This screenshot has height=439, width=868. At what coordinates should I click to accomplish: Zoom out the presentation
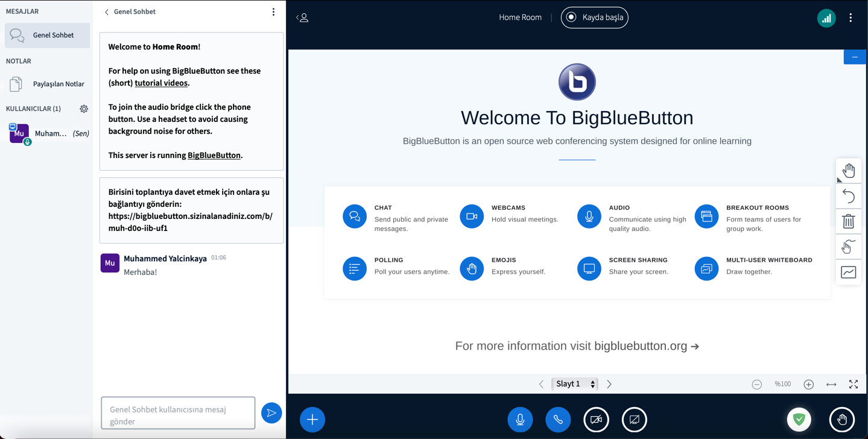pos(757,384)
